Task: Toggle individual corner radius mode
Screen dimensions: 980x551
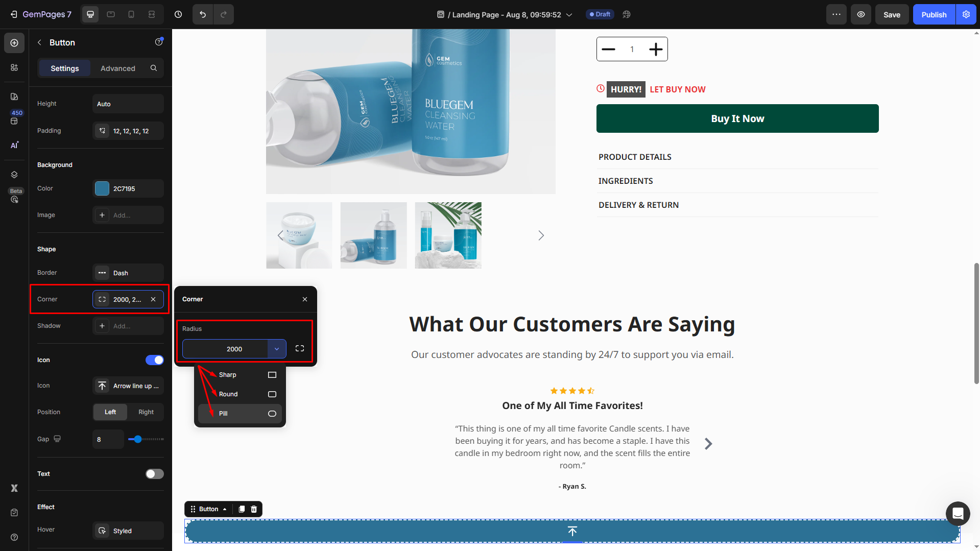Action: tap(300, 348)
